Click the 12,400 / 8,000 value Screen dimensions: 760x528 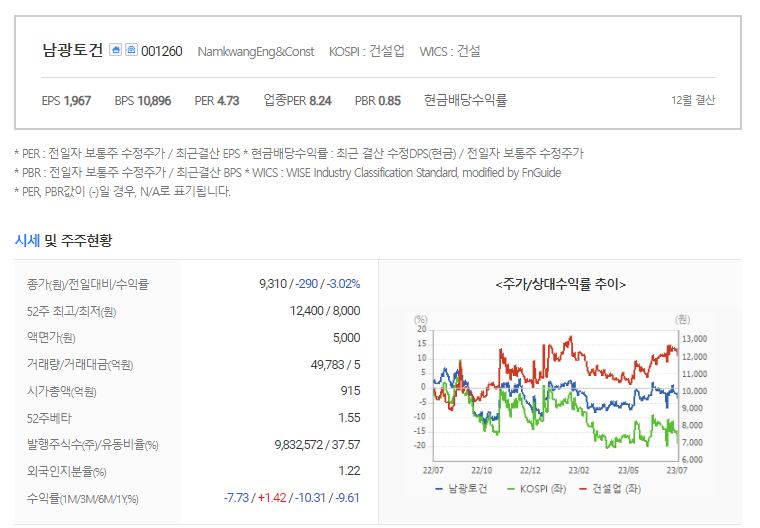click(x=325, y=311)
